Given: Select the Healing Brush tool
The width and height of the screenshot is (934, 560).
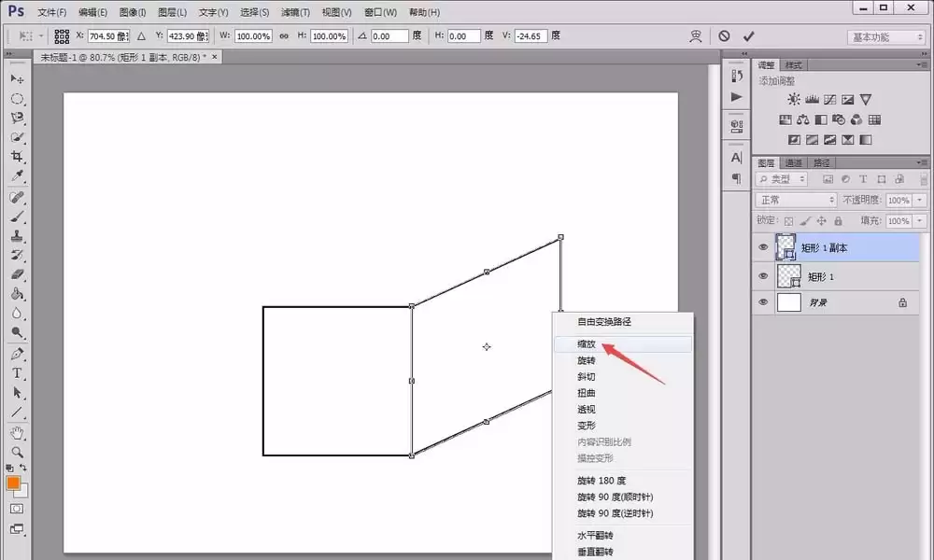Looking at the screenshot, I should click(17, 197).
